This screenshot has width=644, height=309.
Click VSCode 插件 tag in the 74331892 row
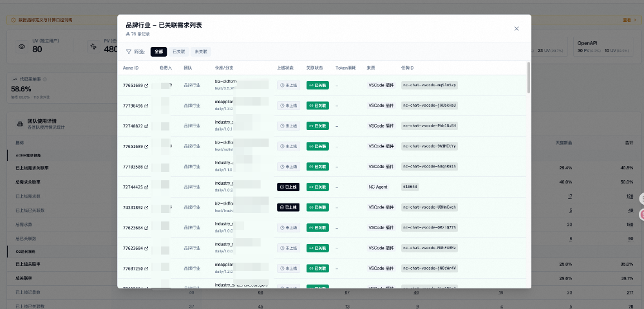click(381, 208)
